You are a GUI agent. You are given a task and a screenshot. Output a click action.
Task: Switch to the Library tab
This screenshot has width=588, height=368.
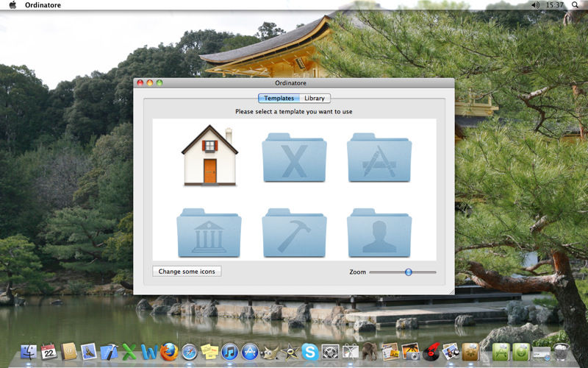315,98
